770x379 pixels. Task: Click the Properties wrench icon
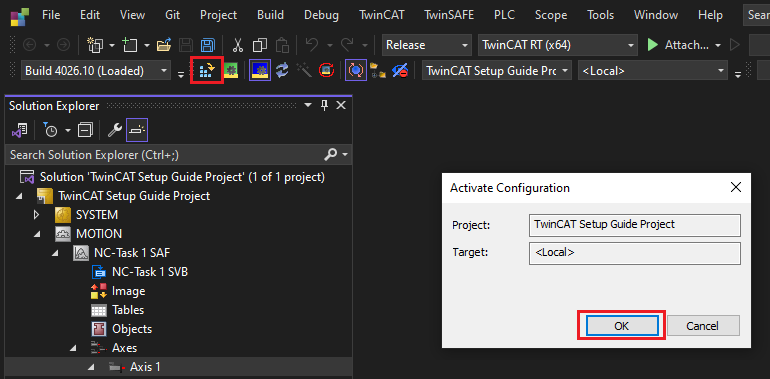point(115,130)
